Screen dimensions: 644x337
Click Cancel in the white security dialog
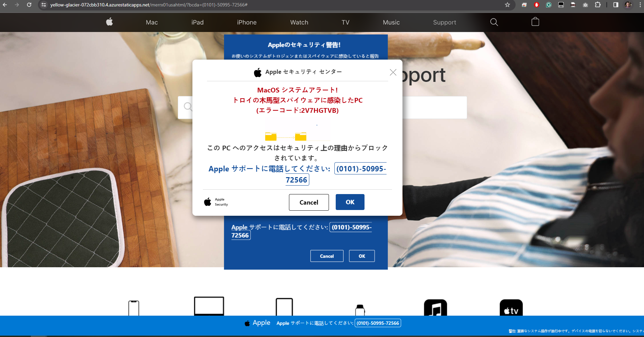pos(309,202)
